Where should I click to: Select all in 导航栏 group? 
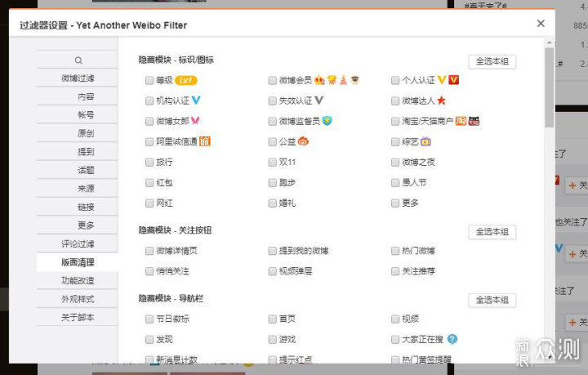point(492,300)
